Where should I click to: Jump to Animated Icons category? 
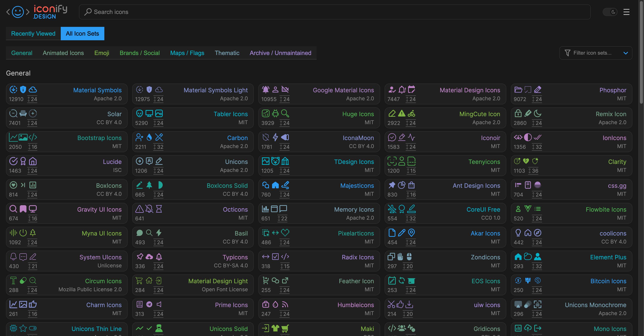[63, 53]
